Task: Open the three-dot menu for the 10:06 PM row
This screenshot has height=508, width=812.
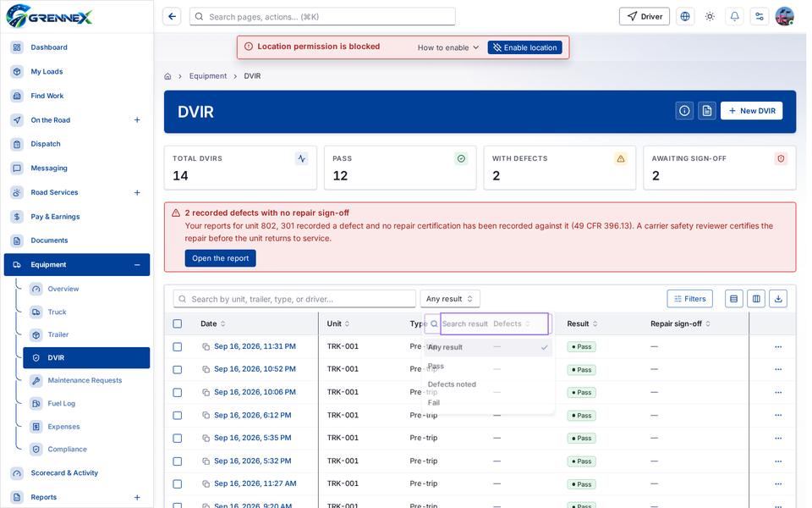Action: coord(778,392)
